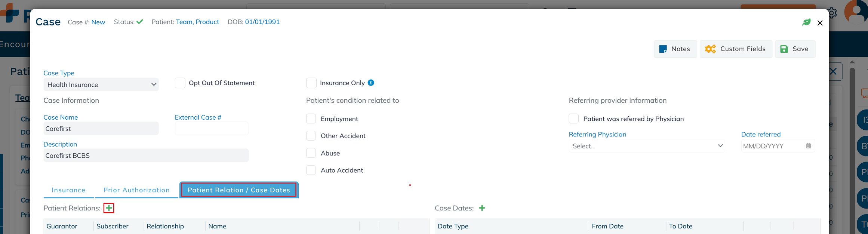Click the patient name link Team, Product

point(197,22)
